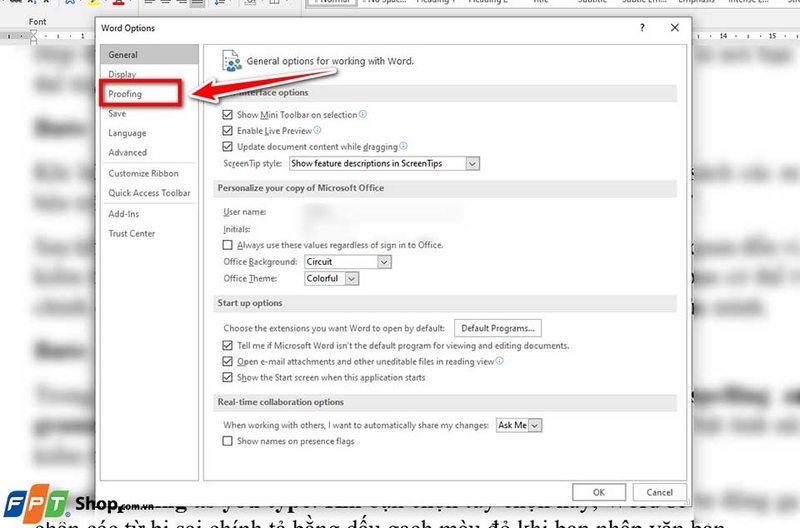Click the Default Programs... button
Screen dimensions: 800x528
click(x=498, y=328)
